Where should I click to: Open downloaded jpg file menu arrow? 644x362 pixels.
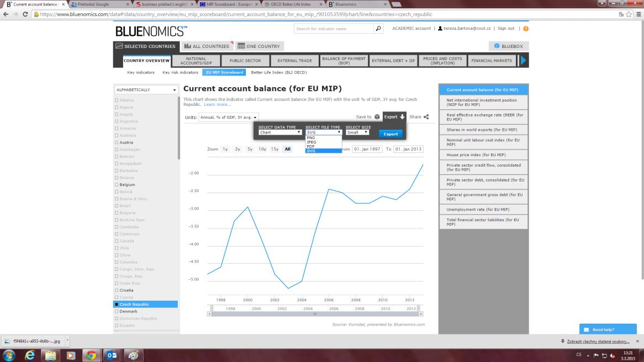pyautogui.click(x=67, y=340)
